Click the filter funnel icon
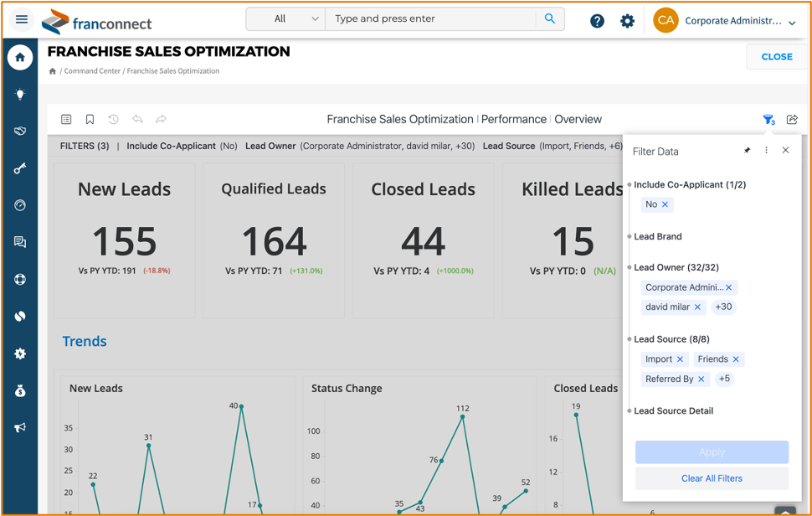 click(768, 120)
